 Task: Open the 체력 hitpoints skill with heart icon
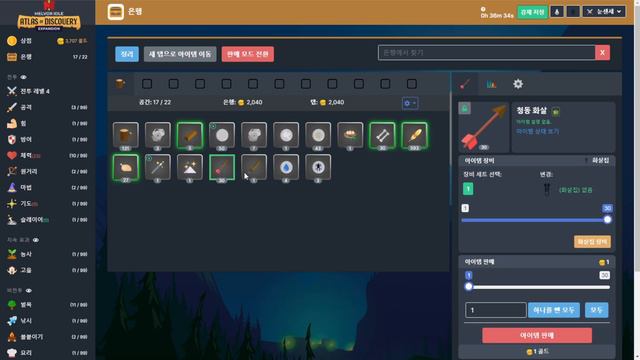[47, 155]
